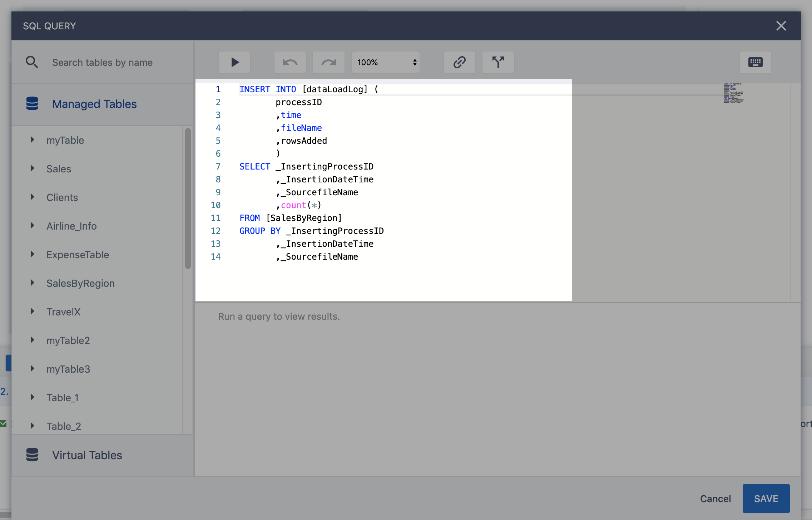Viewport: 812px width, 520px height.
Task: Expand the Airline_Info table arrow
Action: (x=33, y=226)
